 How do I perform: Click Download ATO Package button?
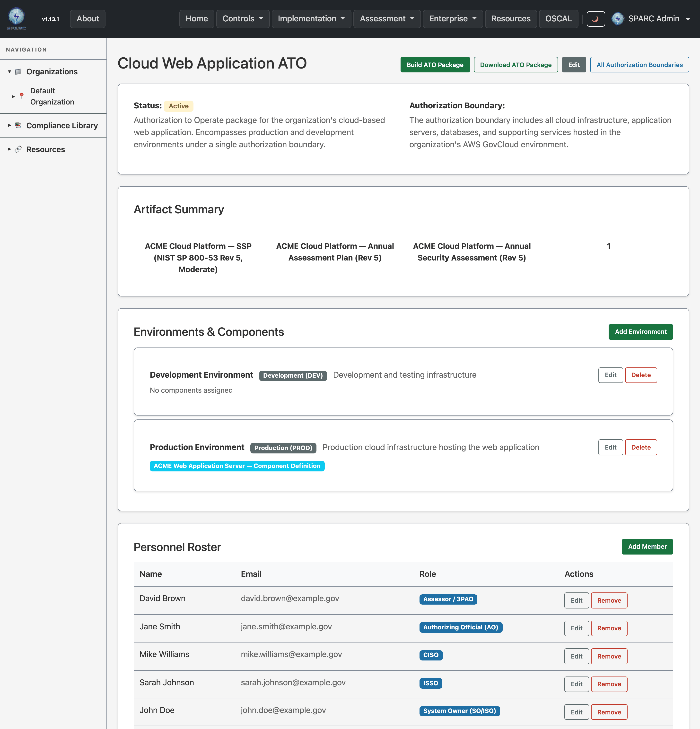point(516,65)
